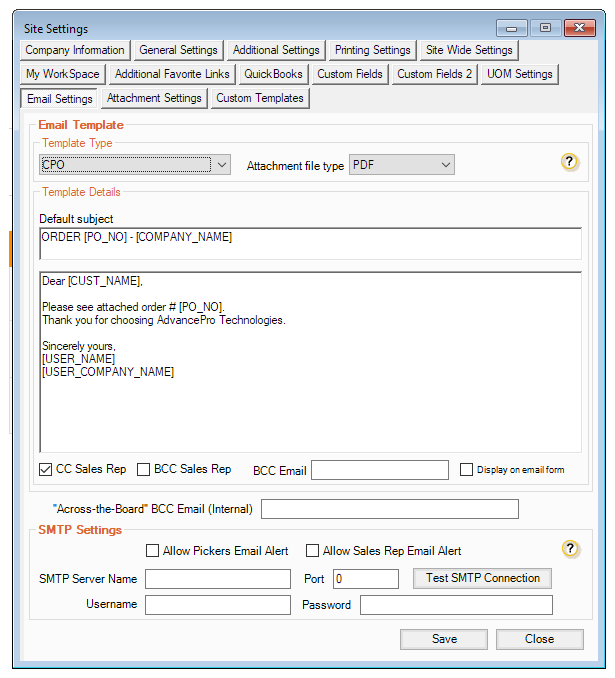Enable Allow Sales Rep Email Alert

tap(312, 550)
